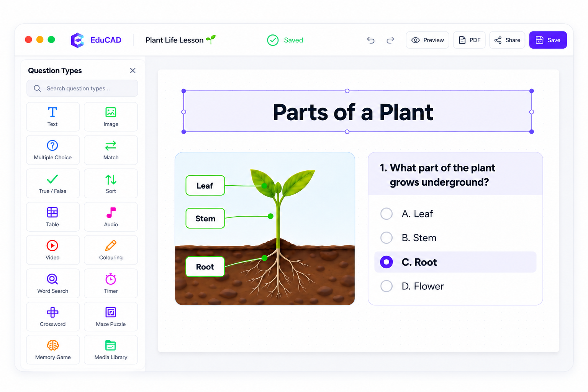Click the redo arrow
Viewport: 588px width, 392px height.
[x=390, y=40]
